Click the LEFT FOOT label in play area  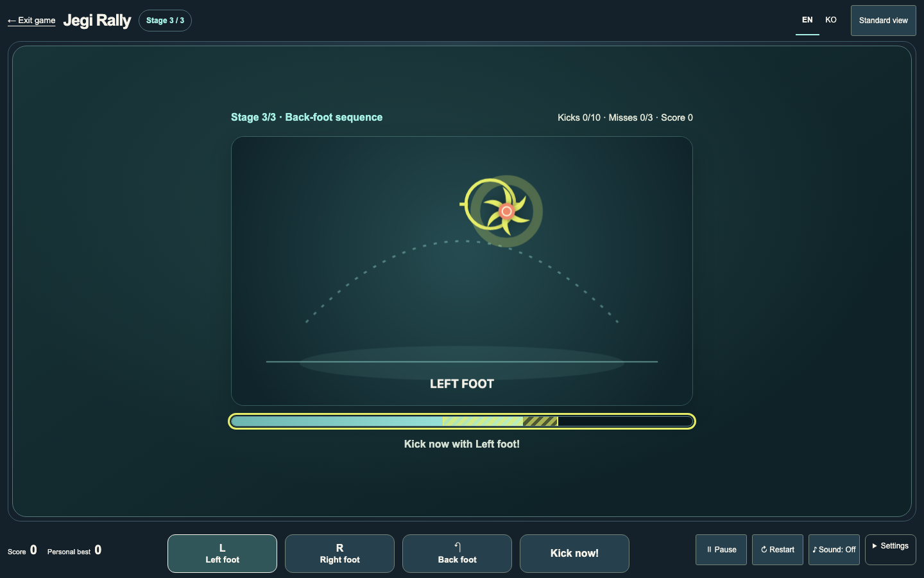[462, 384]
